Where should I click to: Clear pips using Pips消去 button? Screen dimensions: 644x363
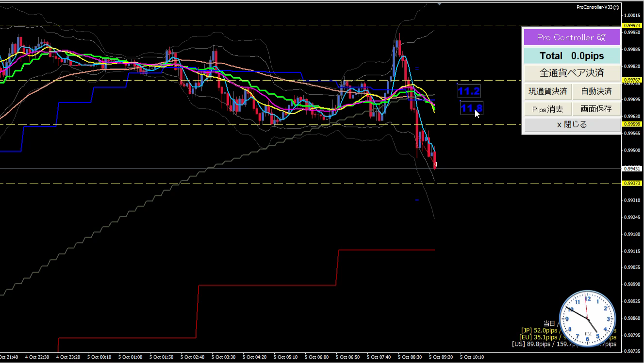coord(548,109)
